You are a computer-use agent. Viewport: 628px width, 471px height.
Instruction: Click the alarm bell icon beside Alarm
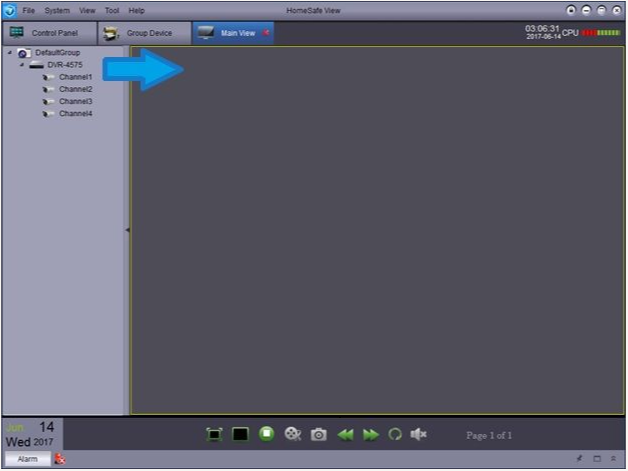coord(60,459)
